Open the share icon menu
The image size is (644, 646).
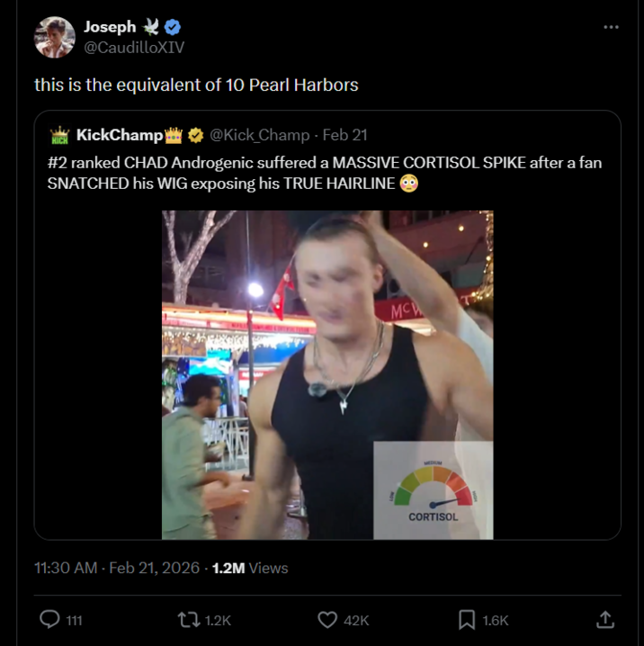605,619
